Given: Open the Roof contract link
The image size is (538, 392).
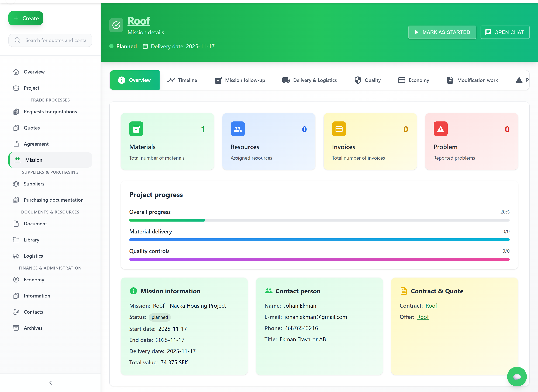Looking at the screenshot, I should 431,306.
